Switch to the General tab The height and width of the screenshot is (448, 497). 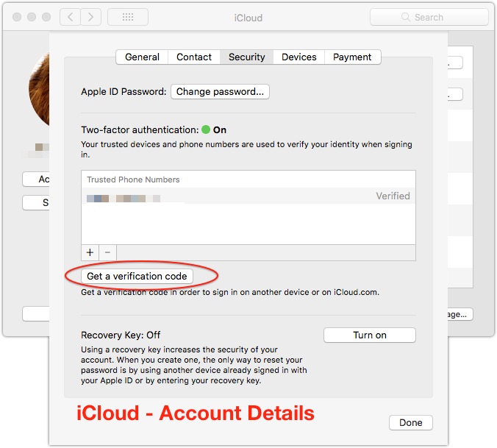(x=142, y=57)
